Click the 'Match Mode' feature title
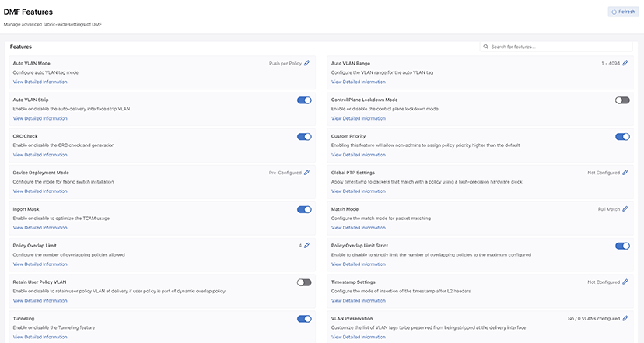 click(345, 209)
